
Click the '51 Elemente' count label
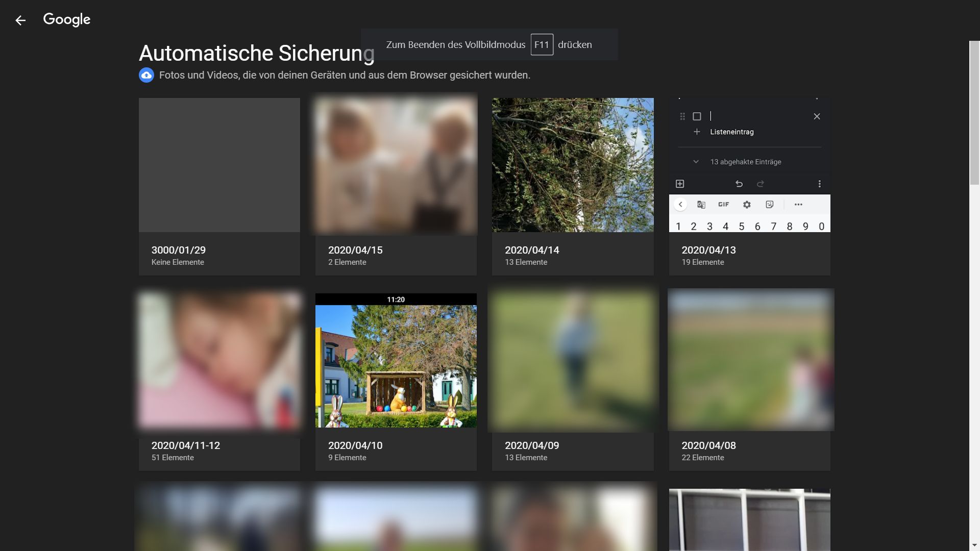[x=173, y=458]
